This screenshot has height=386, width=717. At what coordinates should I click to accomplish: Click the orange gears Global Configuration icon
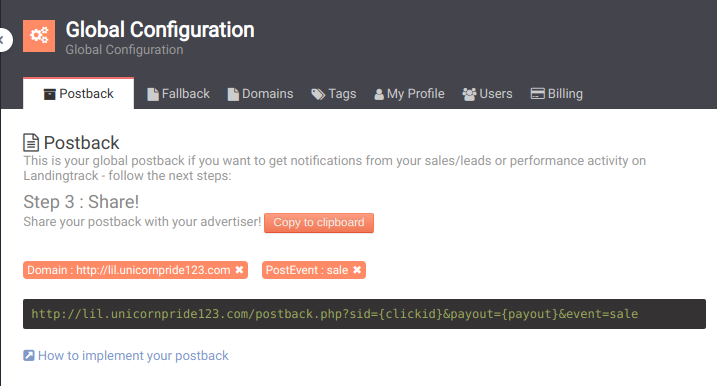[39, 36]
